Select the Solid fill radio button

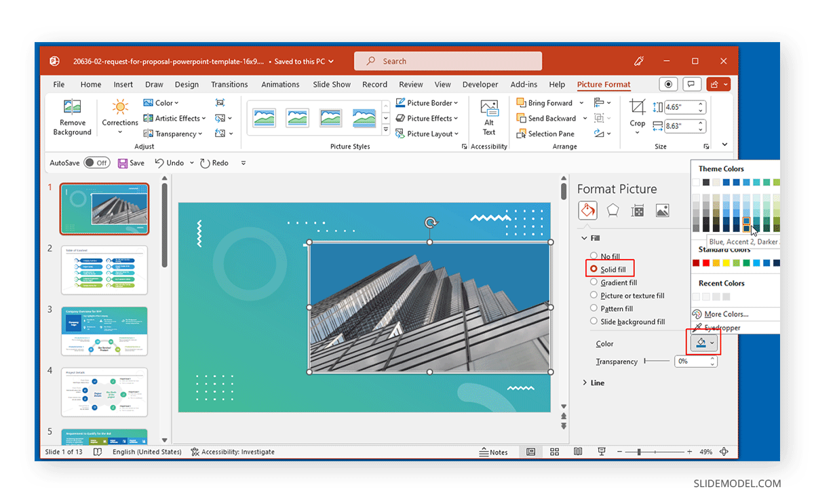(593, 269)
